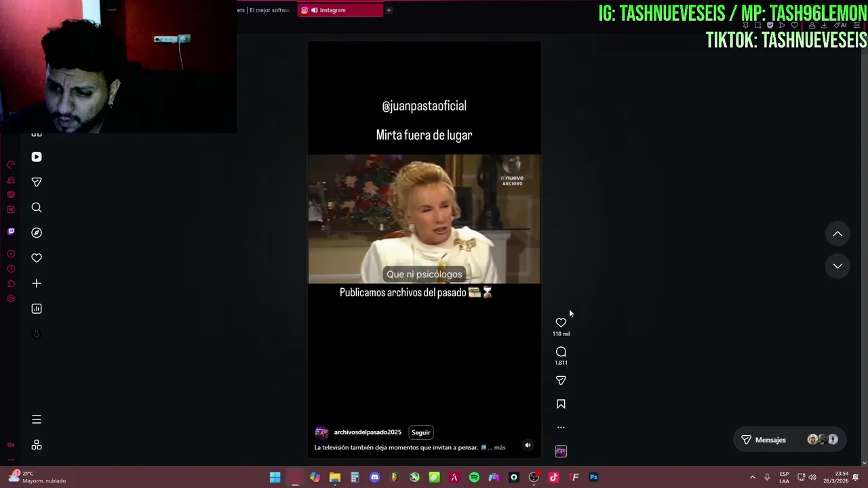Open TikTok from the taskbar
This screenshot has width=868, height=488.
(x=553, y=477)
